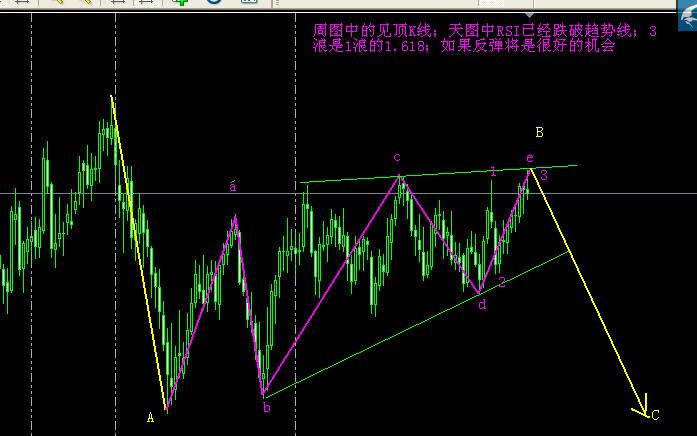Select the magenta sub-wave label c

click(x=397, y=157)
